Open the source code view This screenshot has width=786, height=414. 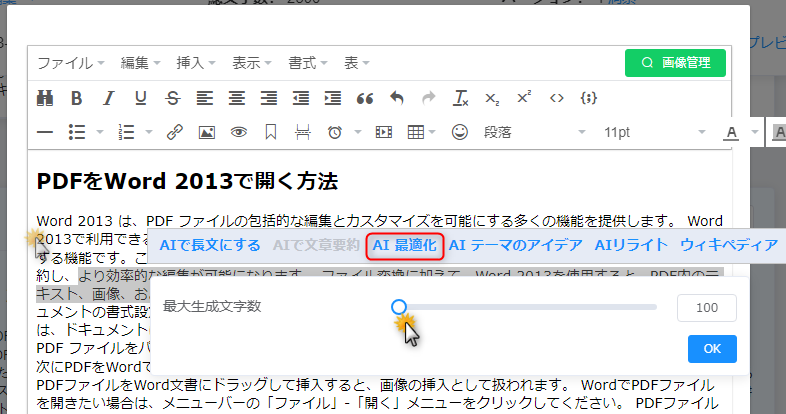(556, 98)
